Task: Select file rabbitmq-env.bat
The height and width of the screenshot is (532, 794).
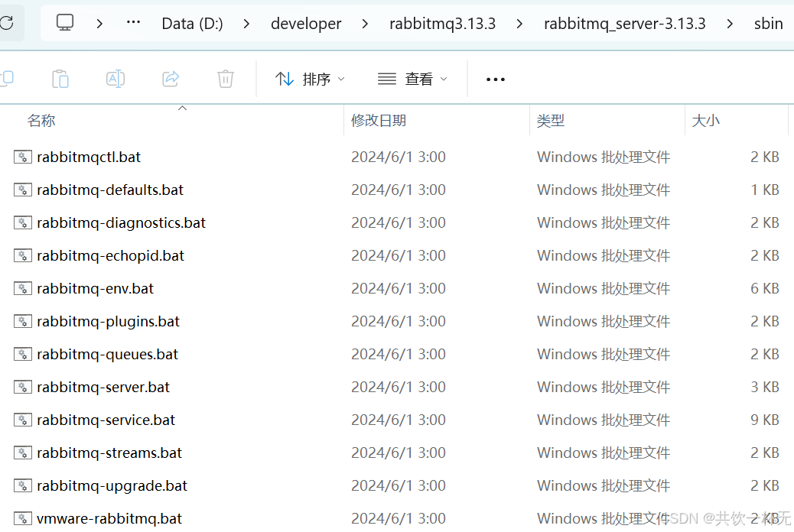Action: pos(95,288)
